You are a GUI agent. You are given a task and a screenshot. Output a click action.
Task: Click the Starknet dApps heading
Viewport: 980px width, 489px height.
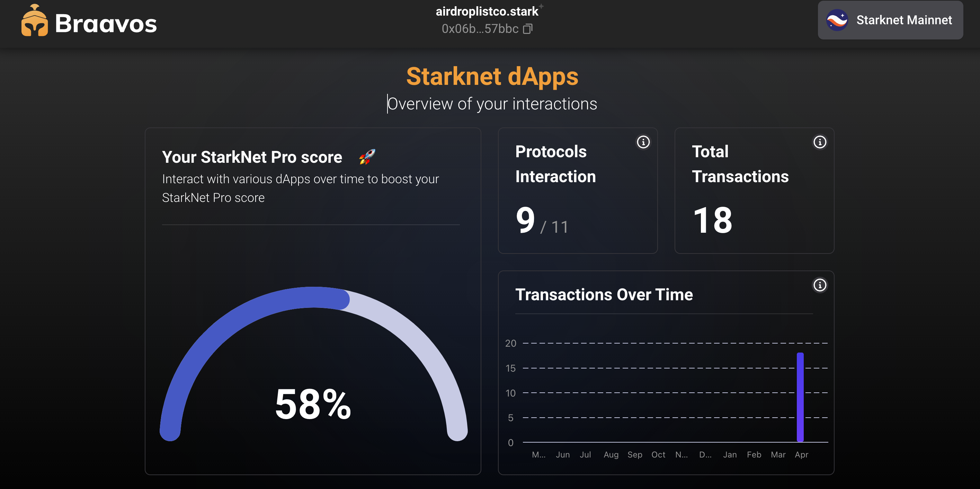coord(492,77)
